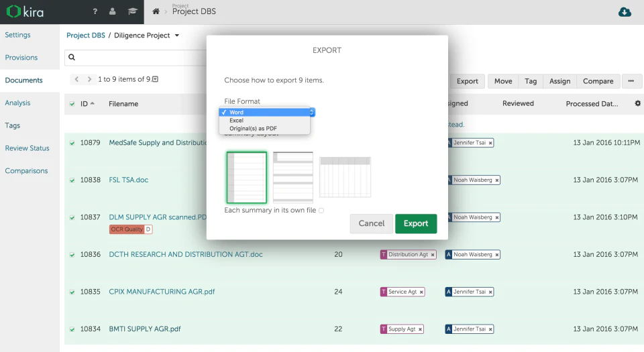Open the user profile icon

tap(113, 11)
